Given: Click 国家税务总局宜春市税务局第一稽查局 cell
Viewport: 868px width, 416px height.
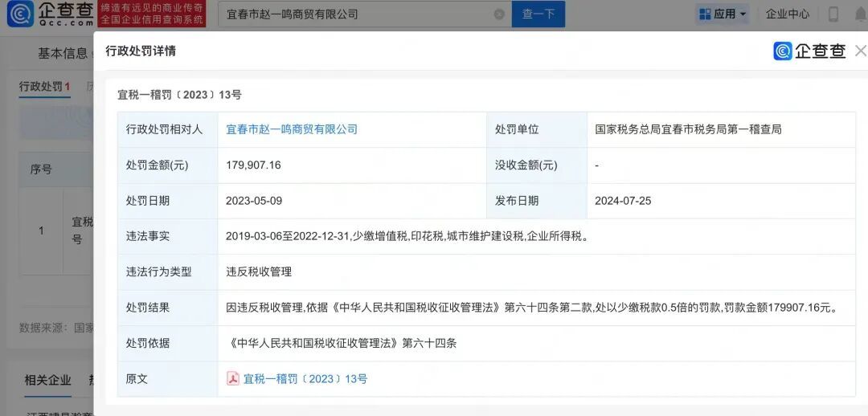Looking at the screenshot, I should 688,129.
